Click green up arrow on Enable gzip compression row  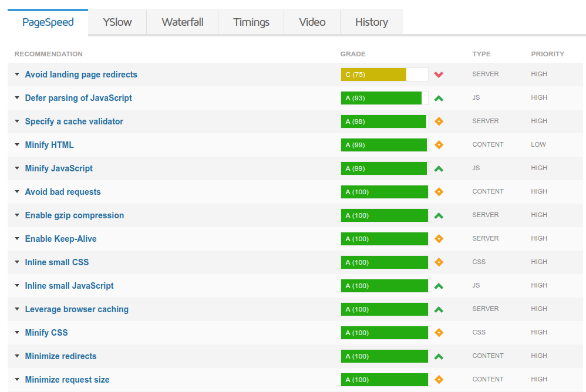[x=439, y=215]
